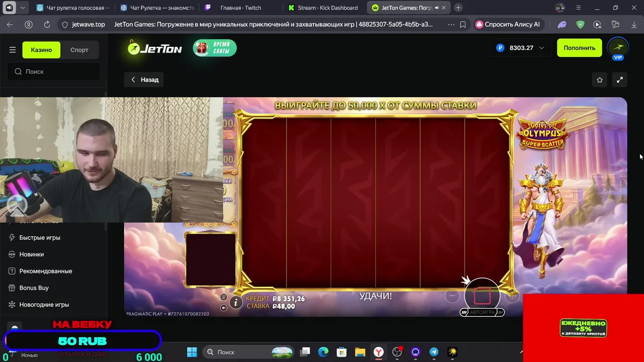Select the Казино tab
This screenshot has height=362, width=644.
(41, 50)
